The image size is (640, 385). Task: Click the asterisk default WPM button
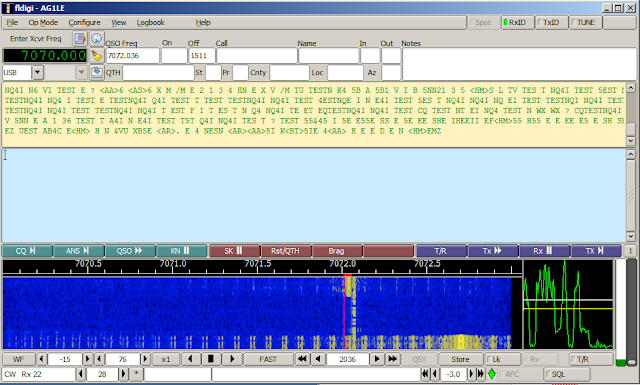click(x=137, y=374)
